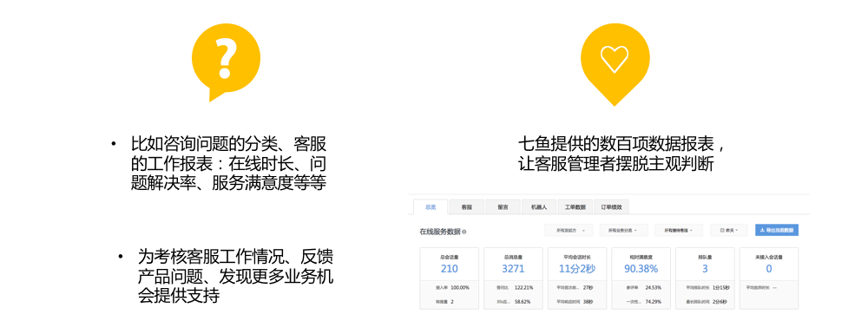Viewport: 868px width, 334px height.
Task: Click the average session duration 11分2秒
Action: [x=577, y=269]
